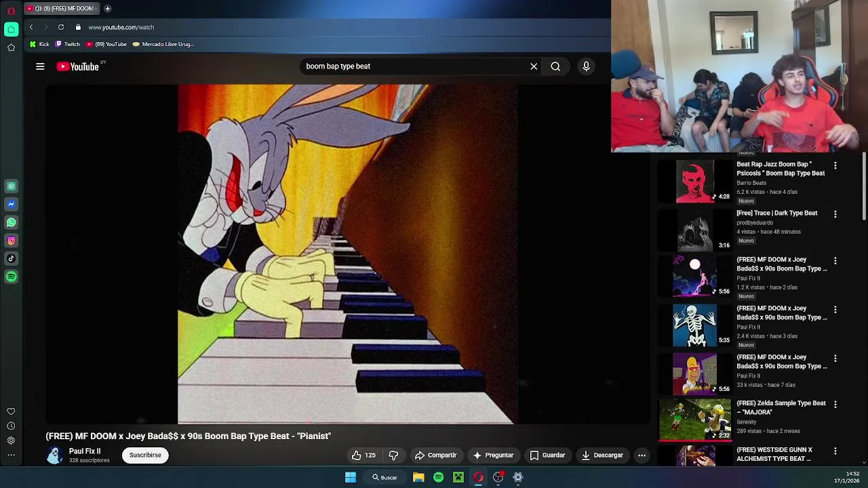Open Windows taskbar Buscar search box
The image size is (868, 488).
point(384,477)
